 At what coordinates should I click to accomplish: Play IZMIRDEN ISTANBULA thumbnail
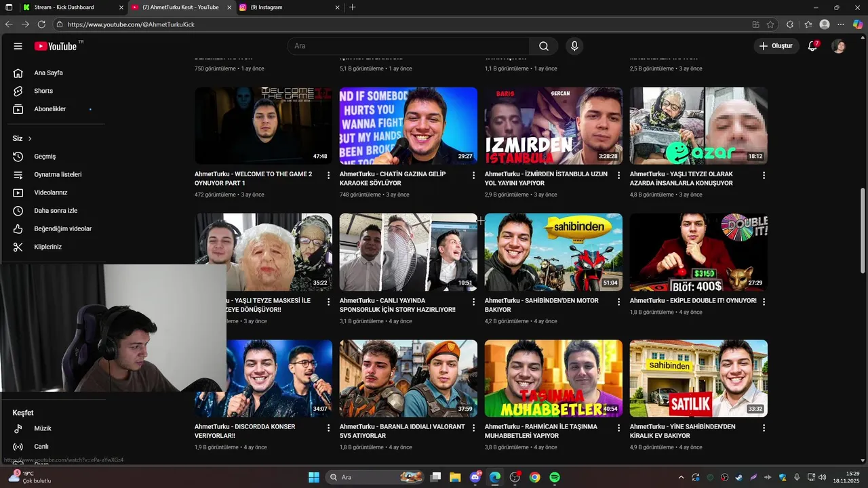[553, 125]
